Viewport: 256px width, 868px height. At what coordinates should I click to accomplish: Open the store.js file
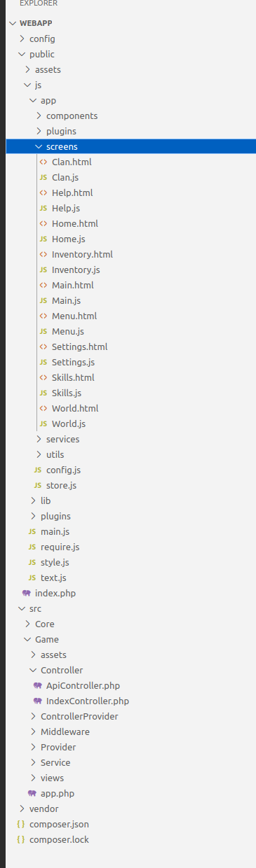pyautogui.click(x=61, y=485)
